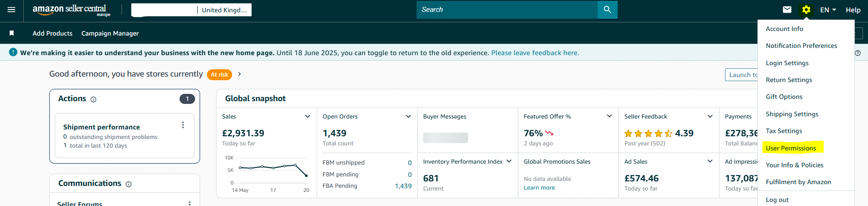Open the EN language dropdown
868x206 pixels.
828,10
